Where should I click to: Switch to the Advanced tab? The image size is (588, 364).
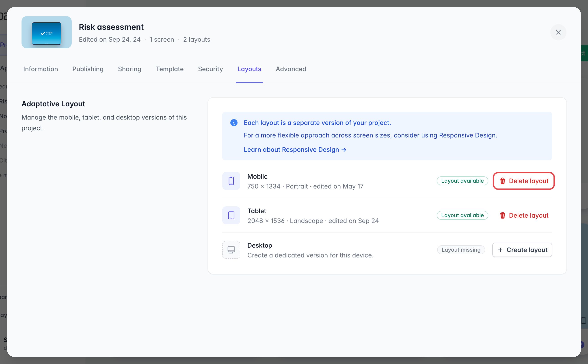coord(291,69)
